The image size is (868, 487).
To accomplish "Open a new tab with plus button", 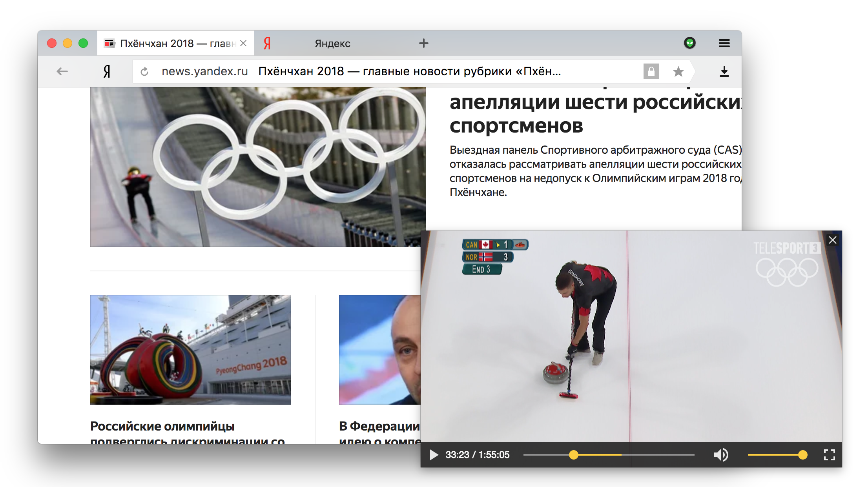I will pos(423,43).
